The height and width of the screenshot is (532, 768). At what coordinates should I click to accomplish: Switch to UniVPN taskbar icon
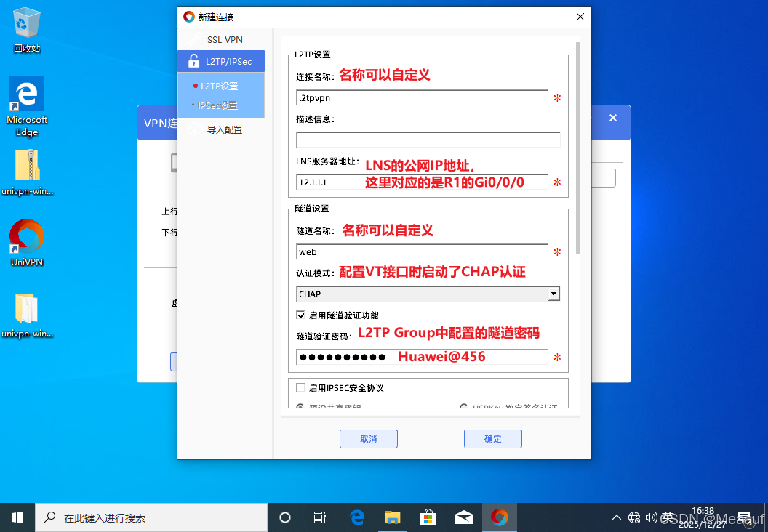[x=499, y=517]
